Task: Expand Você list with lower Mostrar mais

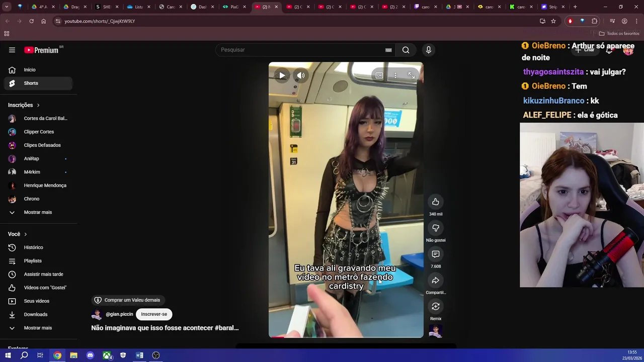Action: tap(38, 328)
